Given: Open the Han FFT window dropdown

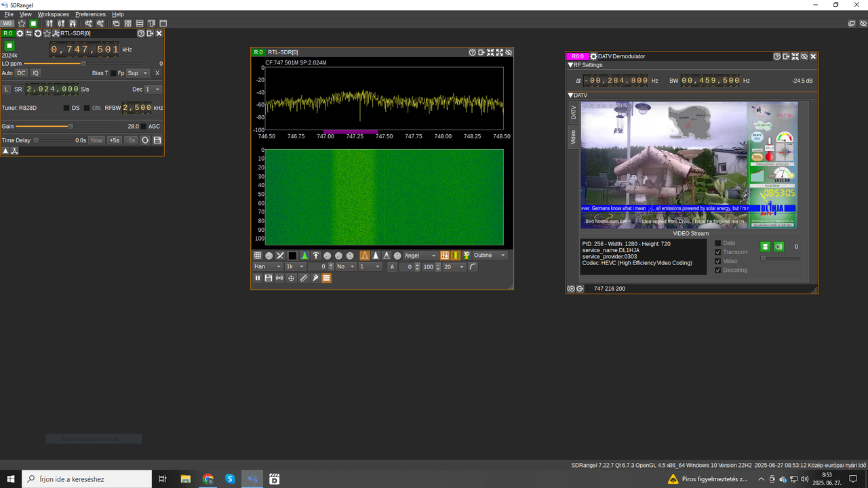Looking at the screenshot, I should (268, 266).
